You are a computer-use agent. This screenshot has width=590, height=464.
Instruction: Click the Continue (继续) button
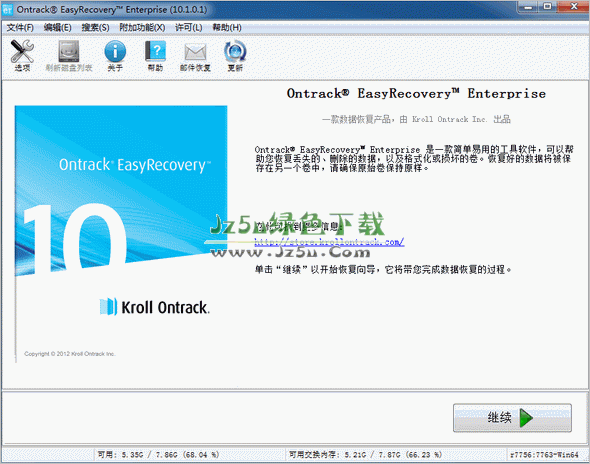point(512,418)
